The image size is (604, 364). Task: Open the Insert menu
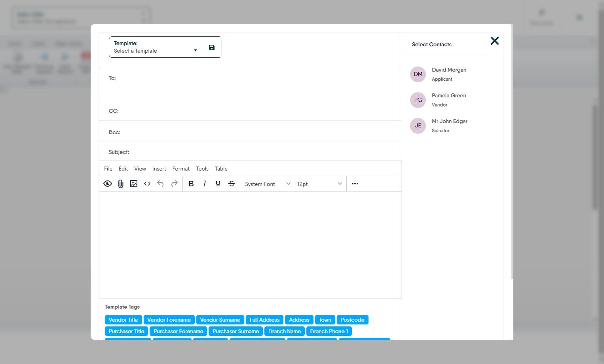point(159,169)
